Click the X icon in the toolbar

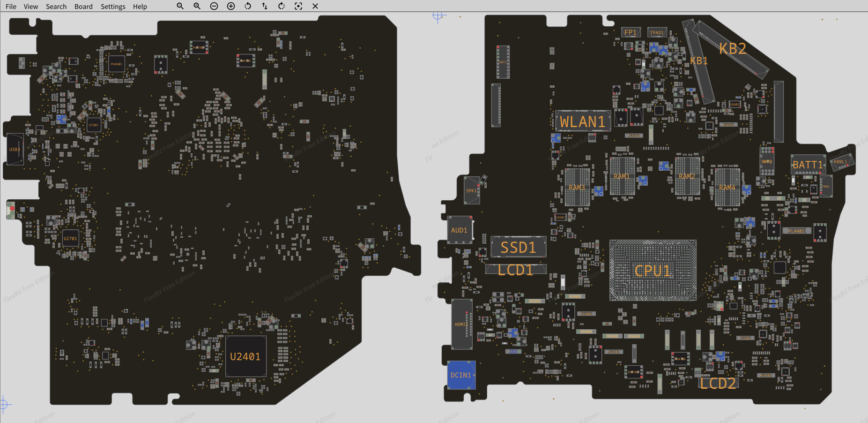coord(315,6)
